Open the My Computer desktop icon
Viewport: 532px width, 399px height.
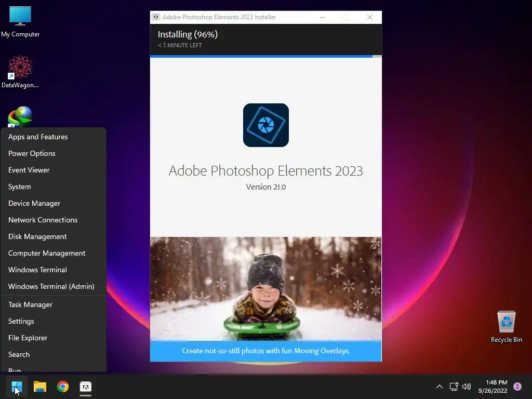[x=20, y=21]
